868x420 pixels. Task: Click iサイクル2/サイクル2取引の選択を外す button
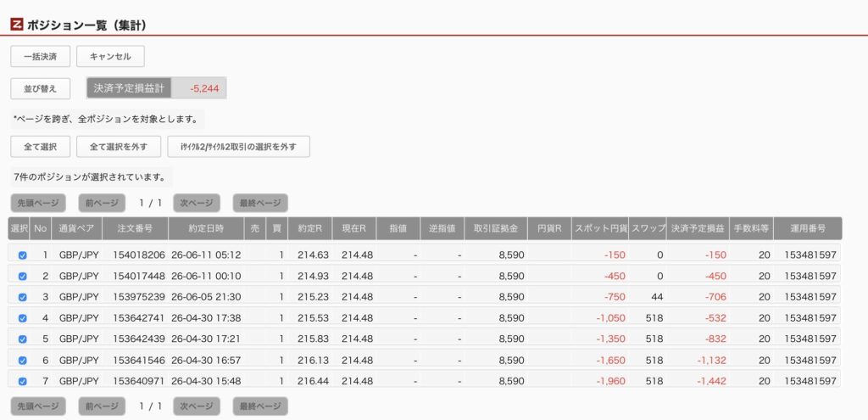(238, 147)
